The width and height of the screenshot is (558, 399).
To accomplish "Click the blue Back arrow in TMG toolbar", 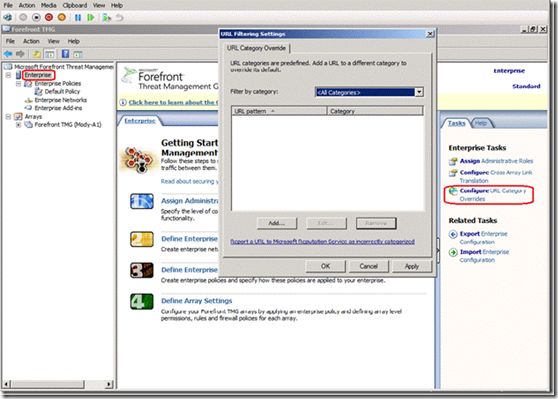I will pos(8,54).
